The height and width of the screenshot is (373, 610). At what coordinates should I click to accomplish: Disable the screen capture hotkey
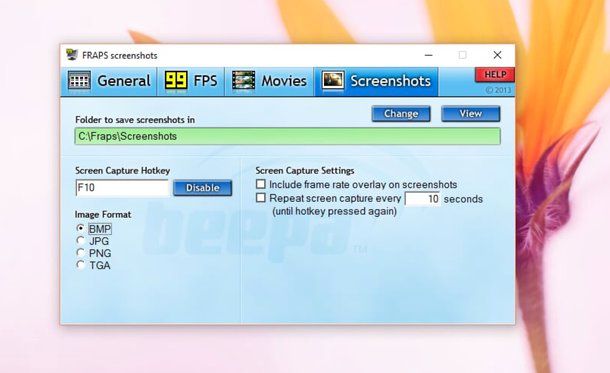pos(203,188)
